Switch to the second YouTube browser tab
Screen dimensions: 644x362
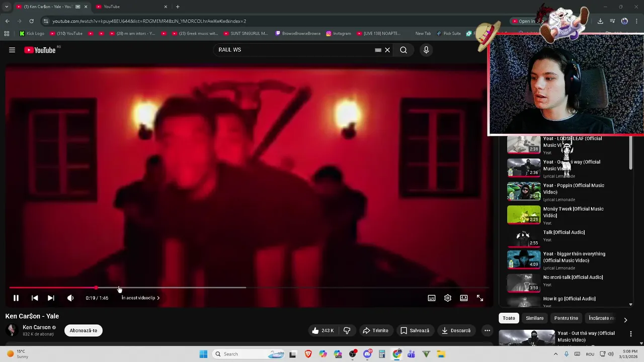(131, 7)
